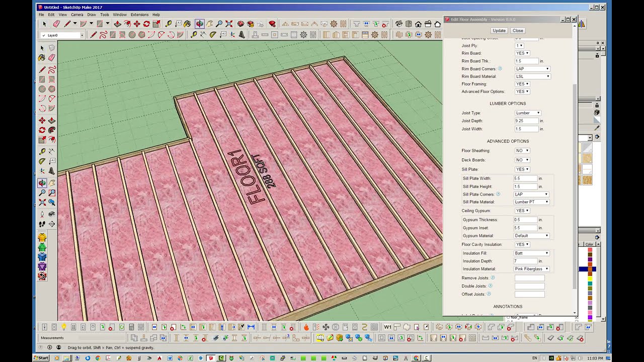Open the 3D Warehouse icon

(241, 24)
